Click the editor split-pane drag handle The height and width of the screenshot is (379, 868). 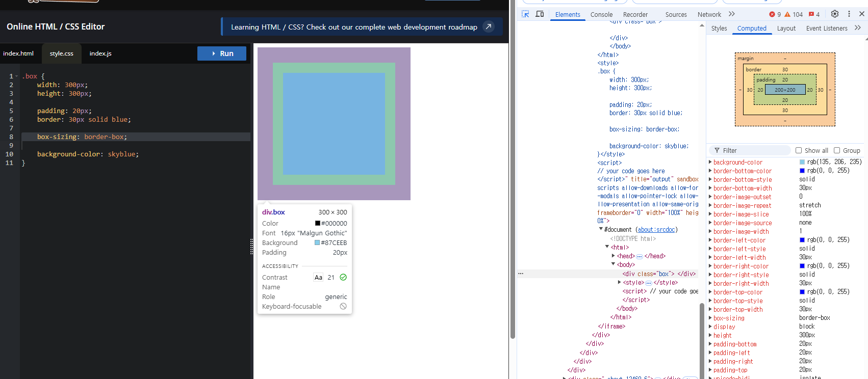[251, 247]
